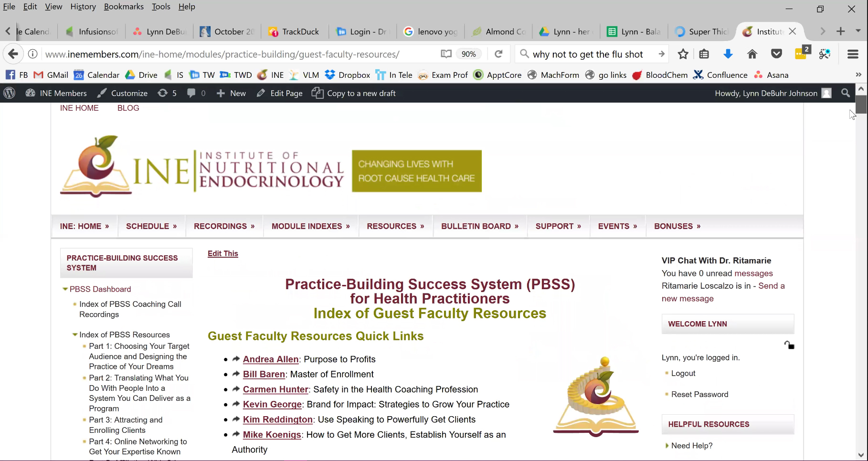Click the site info icon in address bar
This screenshot has height=461, width=868.
(x=33, y=54)
